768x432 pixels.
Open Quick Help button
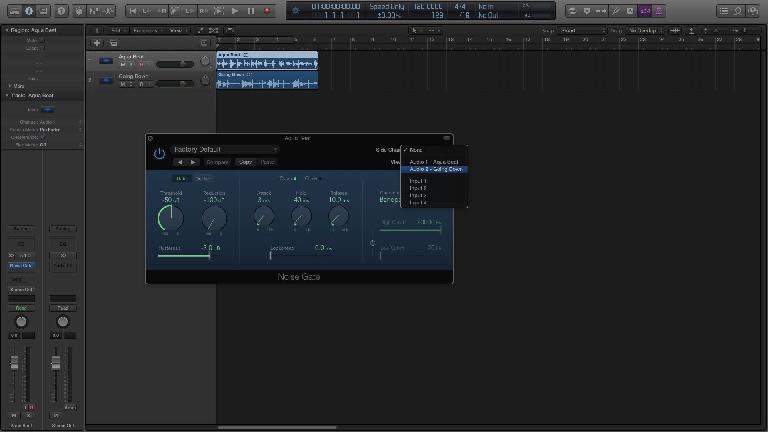pos(61,11)
